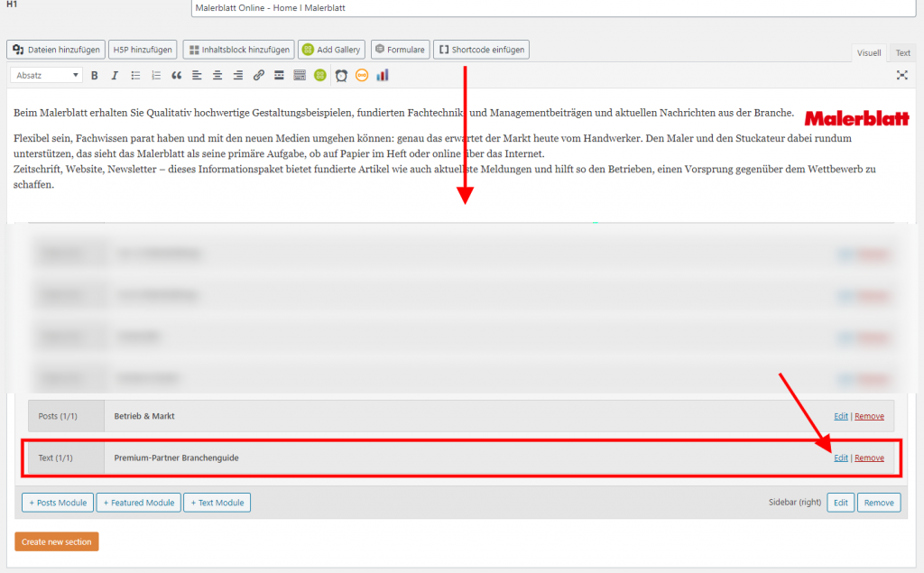Insert a bulleted list

pos(135,76)
